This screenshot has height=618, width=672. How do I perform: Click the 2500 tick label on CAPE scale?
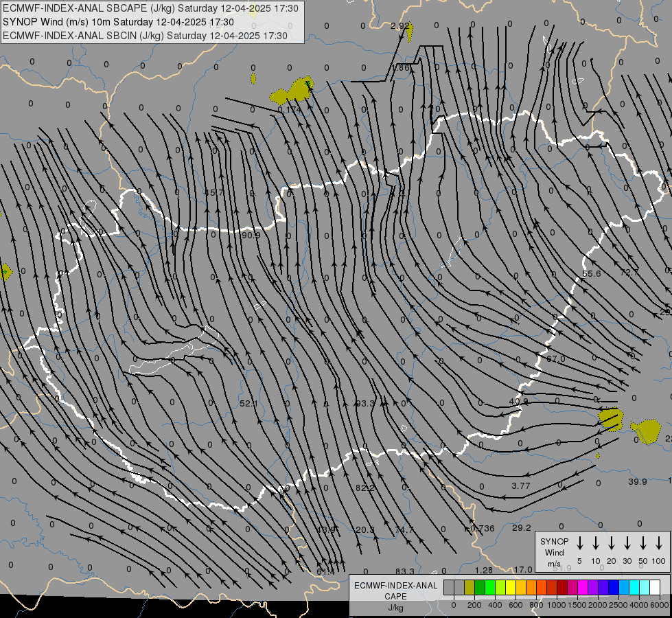[x=618, y=605]
